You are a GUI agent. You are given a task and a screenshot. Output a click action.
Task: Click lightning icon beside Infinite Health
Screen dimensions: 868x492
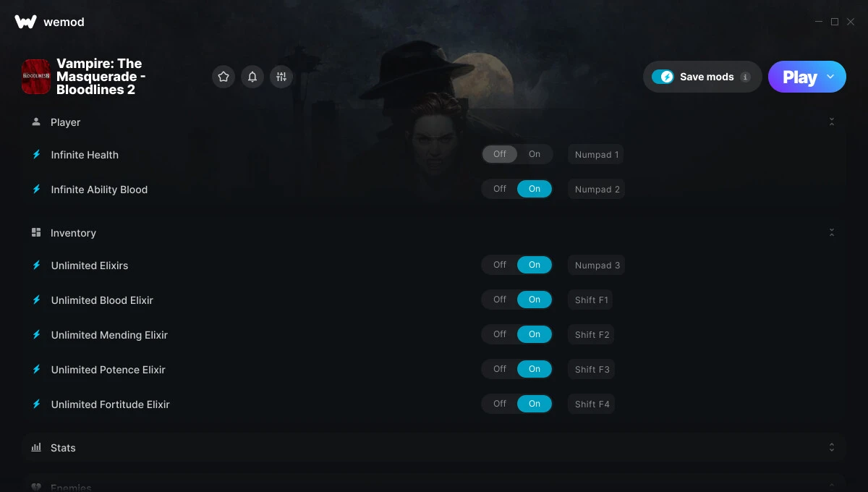pyautogui.click(x=37, y=154)
